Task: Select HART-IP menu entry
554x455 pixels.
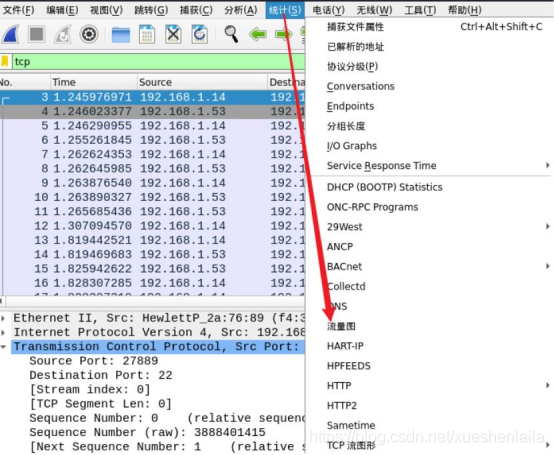Action: (x=429, y=346)
